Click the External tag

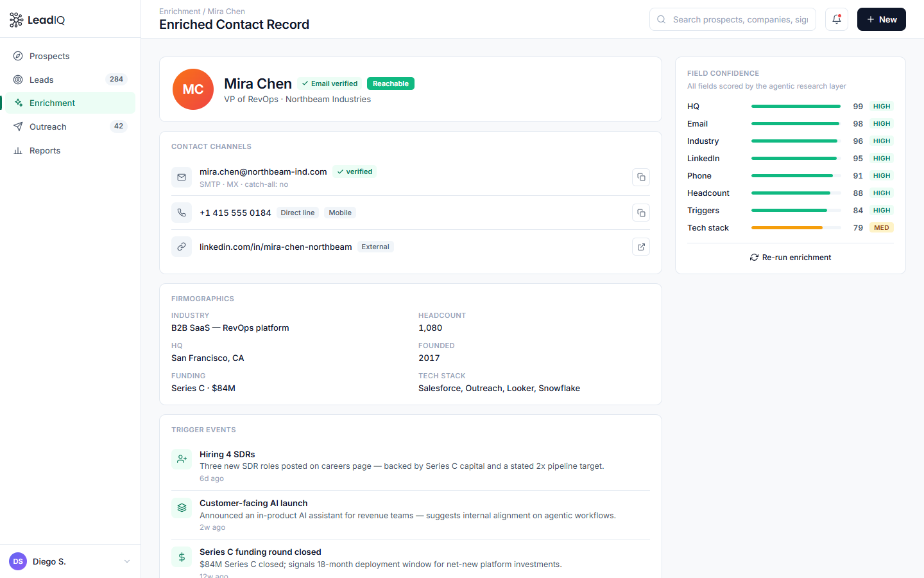click(x=375, y=247)
